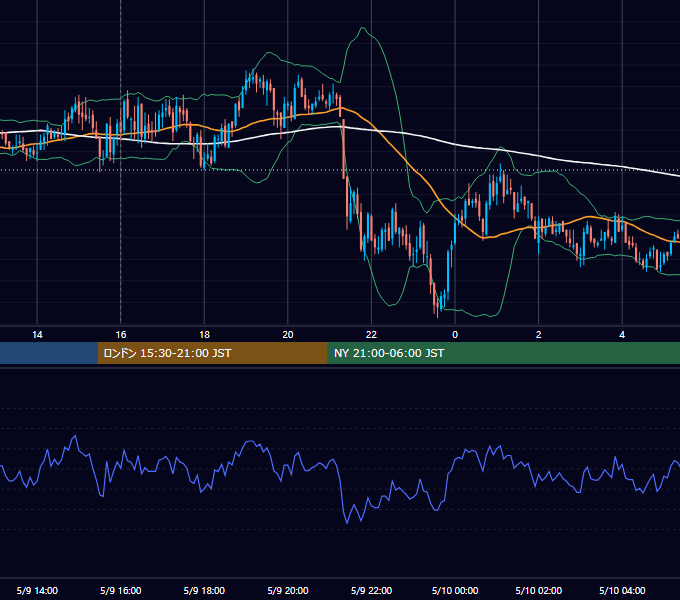The height and width of the screenshot is (600, 680).
Task: Click the 5/10 02:00 date label
Action: click(539, 590)
